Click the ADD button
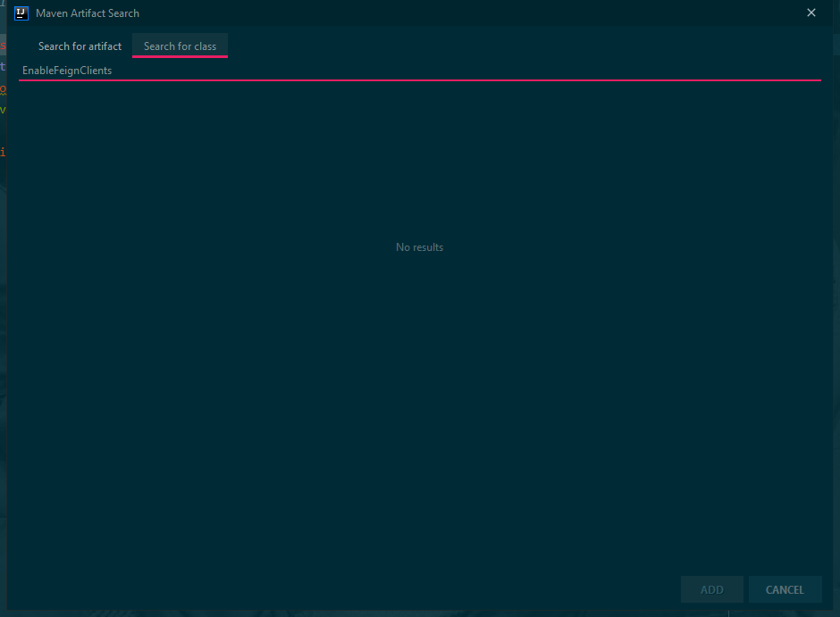The width and height of the screenshot is (840, 617). pyautogui.click(x=711, y=589)
